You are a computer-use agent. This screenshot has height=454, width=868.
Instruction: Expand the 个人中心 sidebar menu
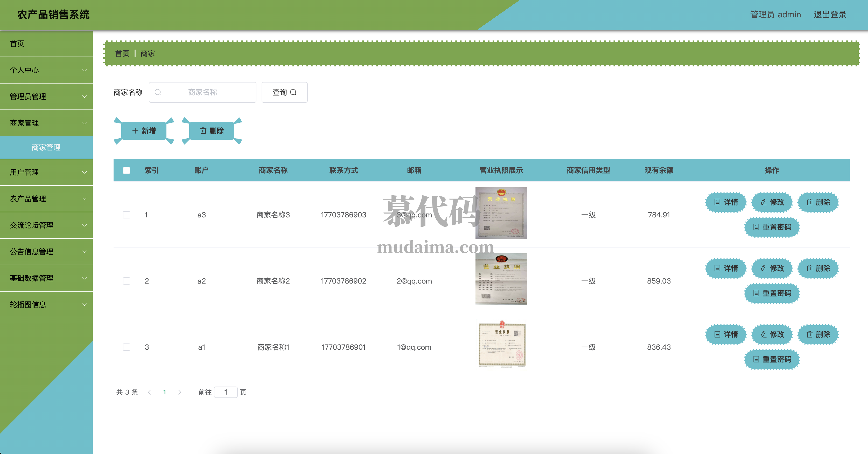point(46,70)
